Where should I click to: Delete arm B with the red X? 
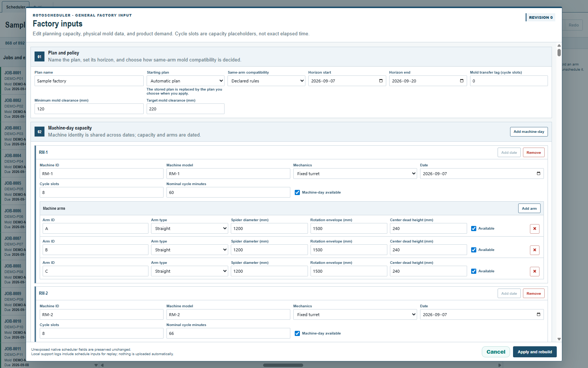tap(535, 250)
